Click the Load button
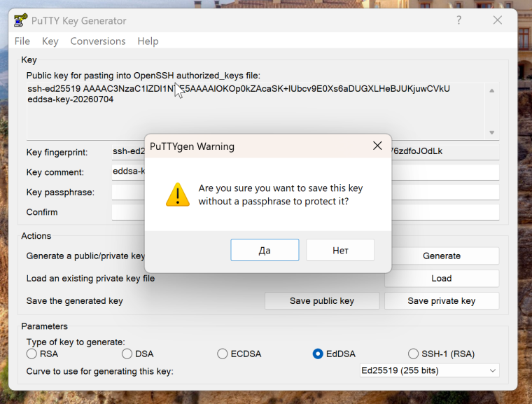 coord(442,279)
